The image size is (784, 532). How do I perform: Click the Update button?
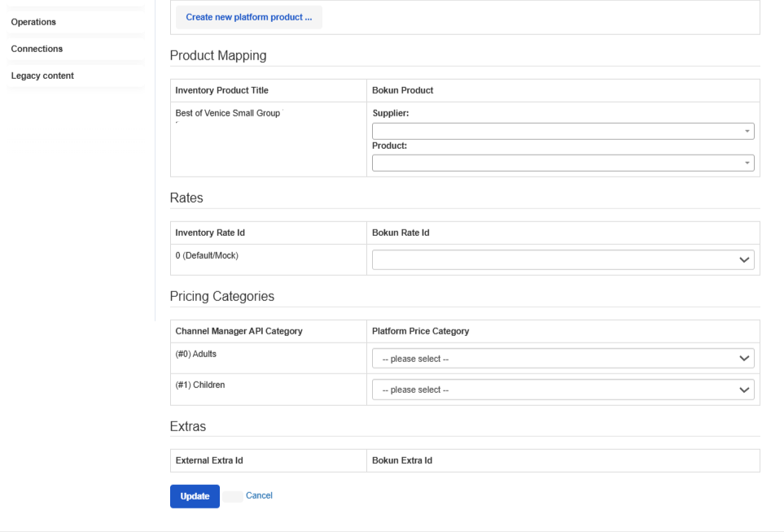(195, 496)
